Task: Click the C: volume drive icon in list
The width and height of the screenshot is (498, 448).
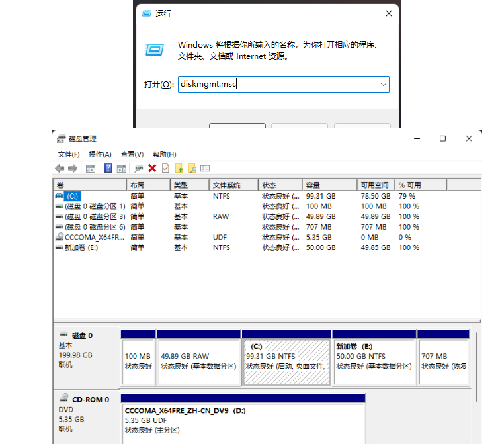Action: tap(59, 196)
